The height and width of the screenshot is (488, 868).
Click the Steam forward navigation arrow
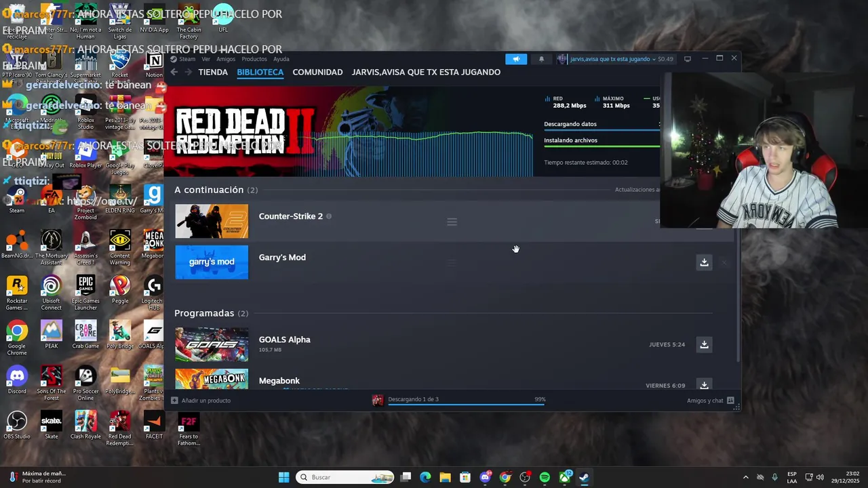click(x=188, y=72)
